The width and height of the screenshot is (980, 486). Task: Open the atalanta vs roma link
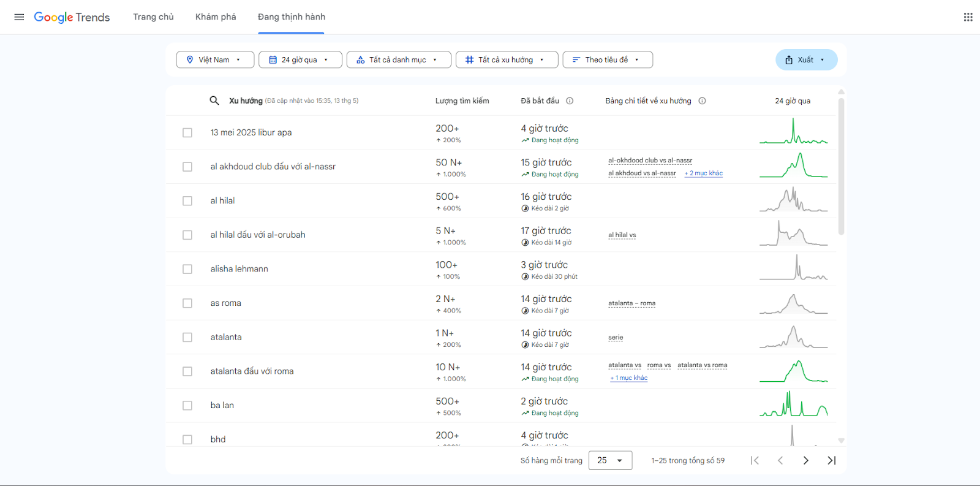coord(702,365)
